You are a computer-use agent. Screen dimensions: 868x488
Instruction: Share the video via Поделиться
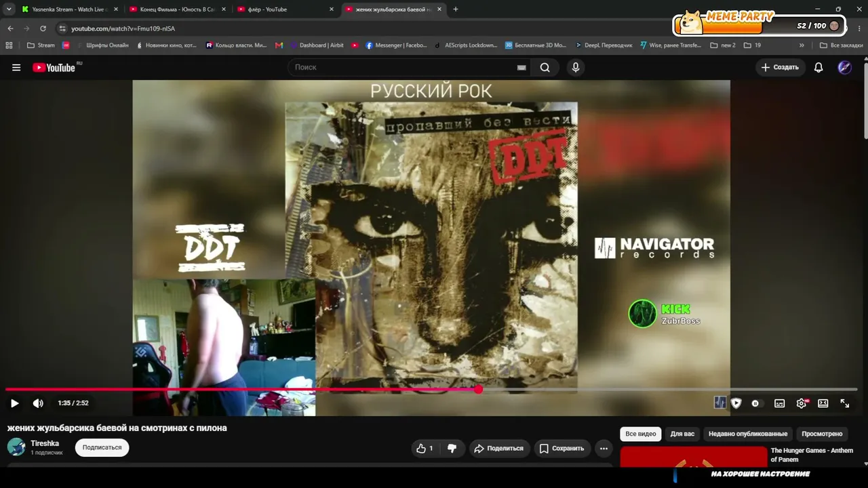tap(499, 448)
